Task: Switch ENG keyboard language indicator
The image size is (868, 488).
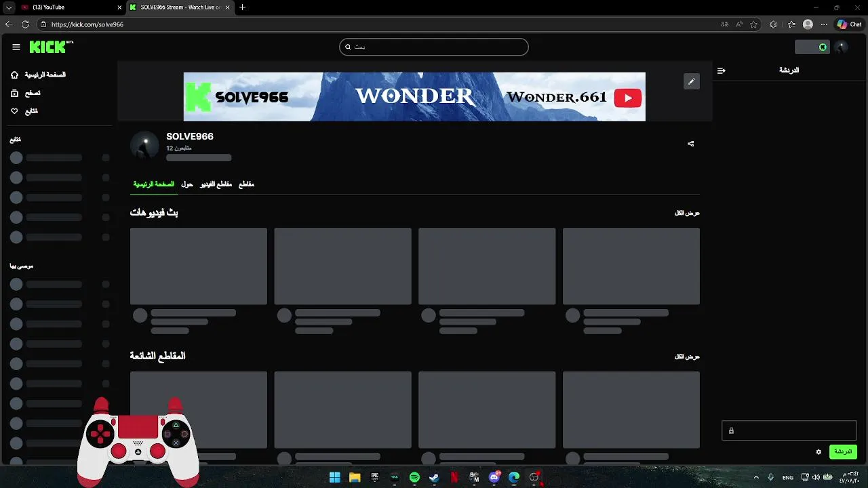Action: (788, 477)
